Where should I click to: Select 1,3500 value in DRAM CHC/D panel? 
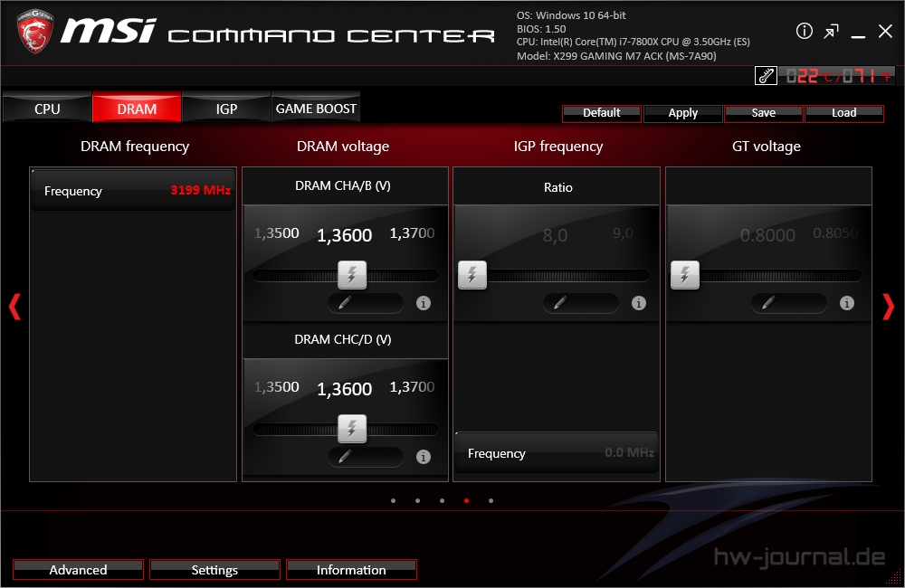pyautogui.click(x=276, y=386)
